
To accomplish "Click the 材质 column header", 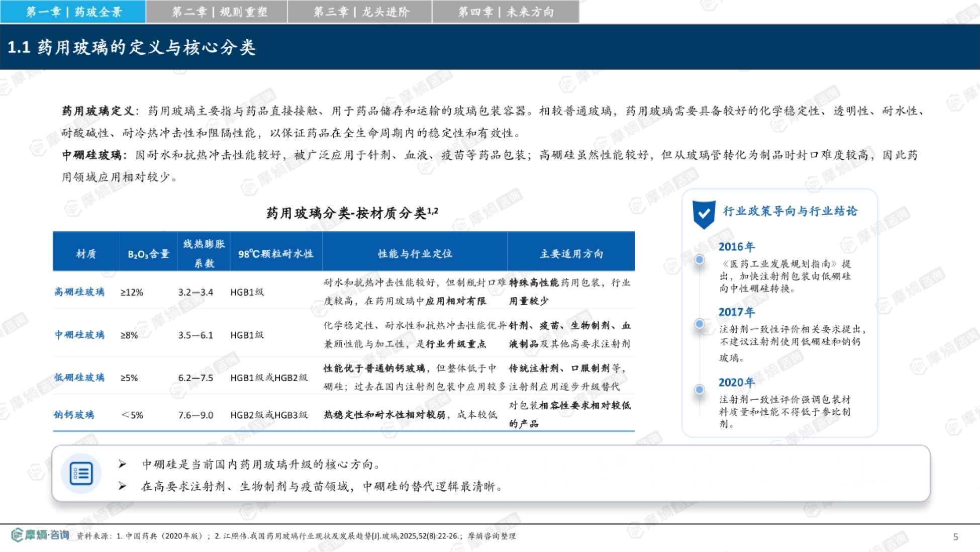I will coord(86,254).
